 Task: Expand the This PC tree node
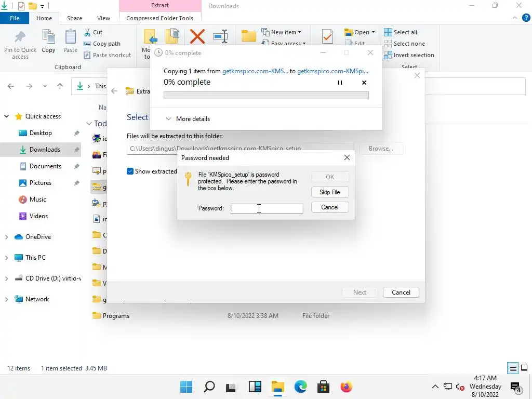tap(6, 258)
